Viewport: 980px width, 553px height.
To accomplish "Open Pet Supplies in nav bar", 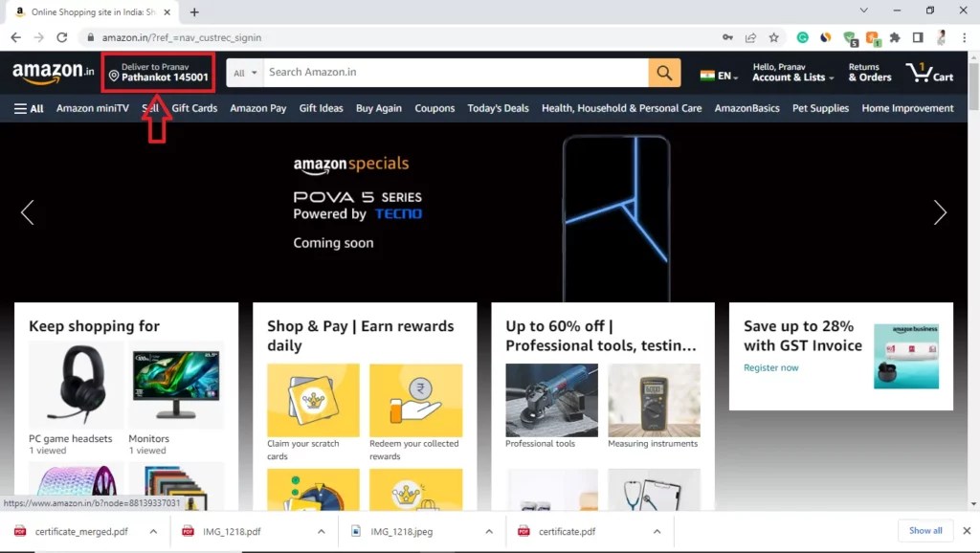I will pyautogui.click(x=820, y=109).
